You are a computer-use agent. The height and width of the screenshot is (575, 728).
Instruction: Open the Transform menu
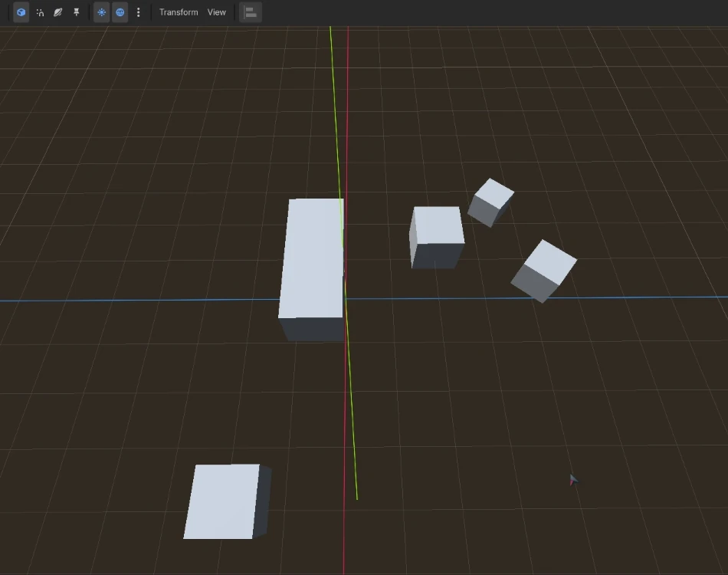click(x=179, y=12)
